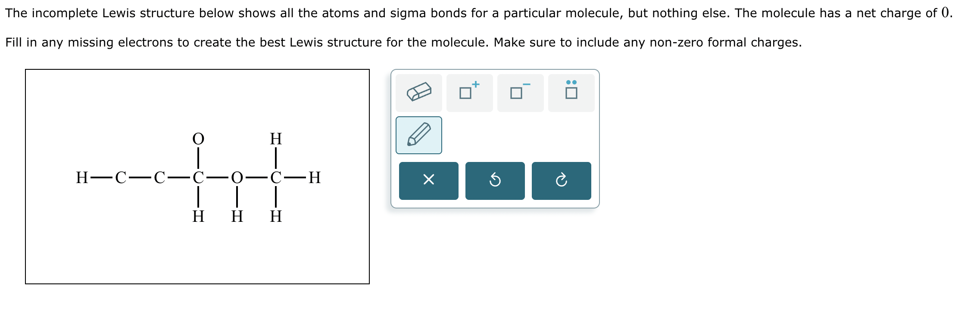Click the carbonyl carbon in the structure

tap(198, 177)
